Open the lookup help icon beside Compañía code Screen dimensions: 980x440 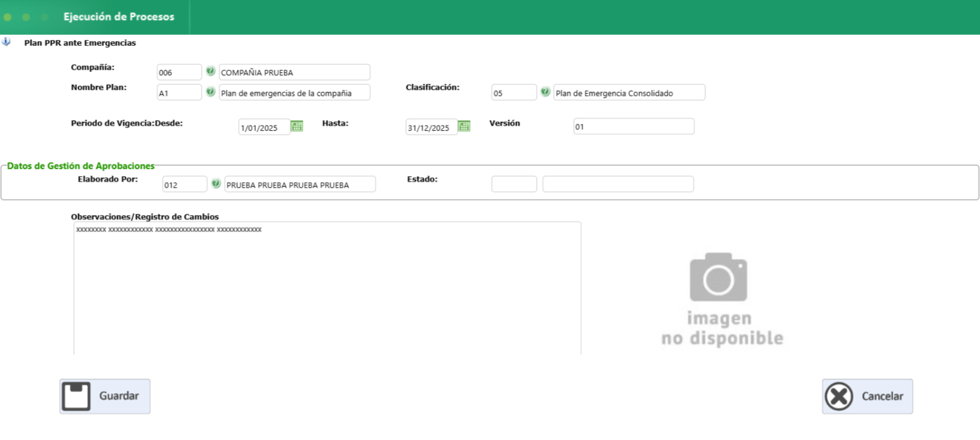(x=211, y=71)
